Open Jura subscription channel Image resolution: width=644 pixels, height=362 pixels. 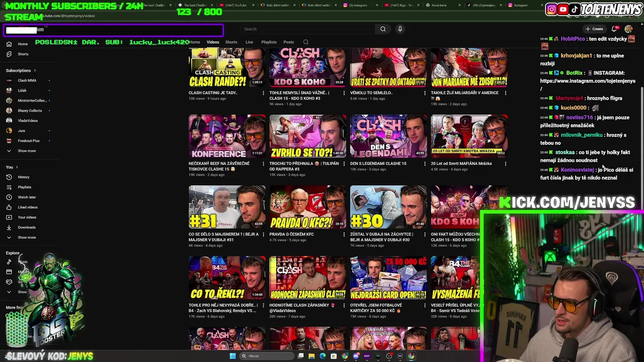(x=21, y=131)
